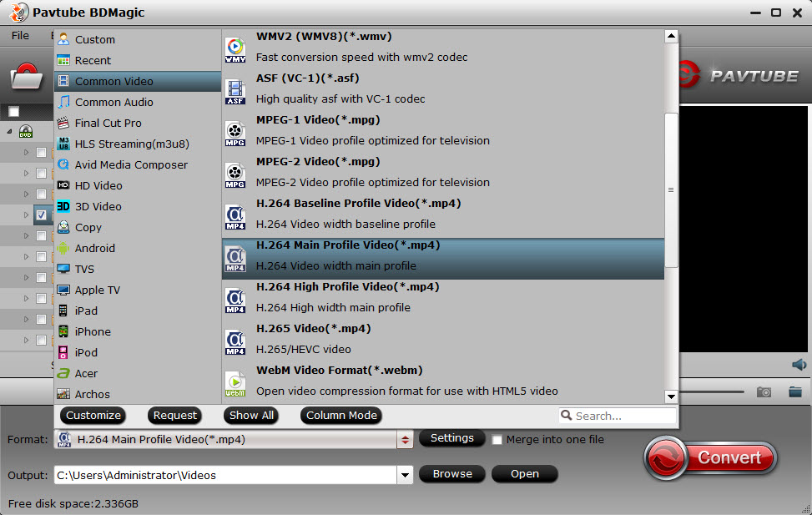Click the 'Free disk space:2.336GB' status text
Viewport: 812px width, 515px height.
(x=73, y=503)
